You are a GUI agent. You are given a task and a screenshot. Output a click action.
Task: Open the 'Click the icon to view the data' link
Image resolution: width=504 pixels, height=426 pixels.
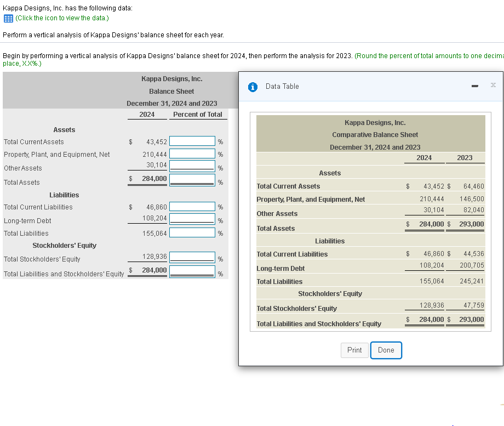point(62,18)
